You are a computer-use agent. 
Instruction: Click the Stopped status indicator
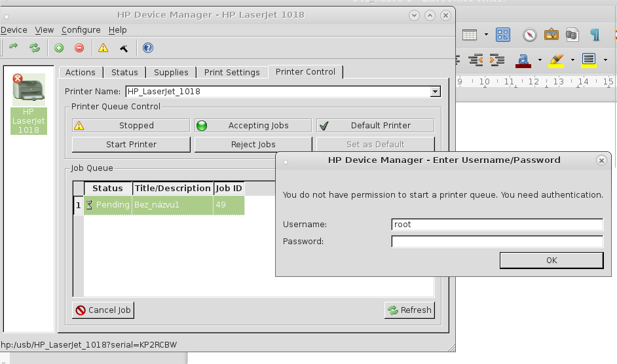[x=131, y=126]
